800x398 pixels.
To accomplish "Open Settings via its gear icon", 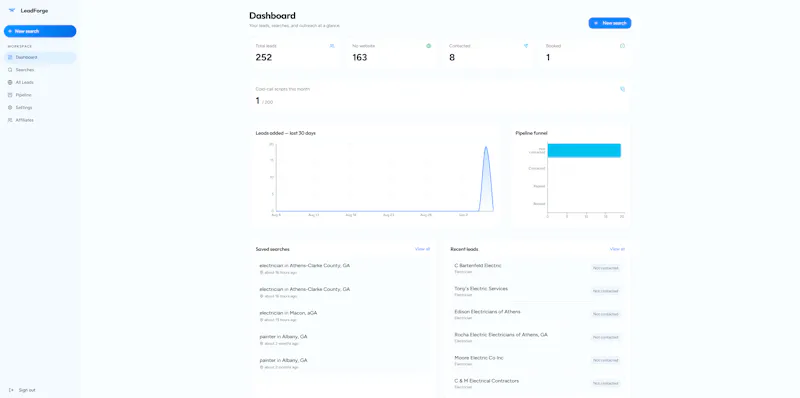I will tap(10, 108).
